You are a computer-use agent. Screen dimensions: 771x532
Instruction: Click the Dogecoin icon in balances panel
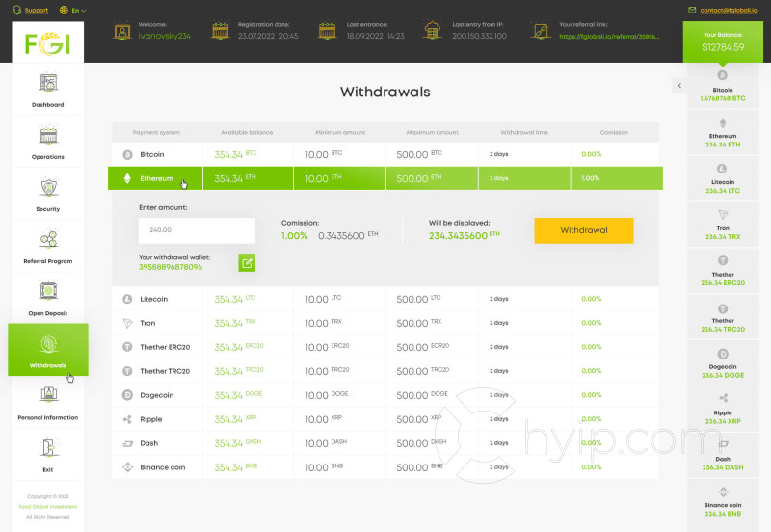coord(723,354)
